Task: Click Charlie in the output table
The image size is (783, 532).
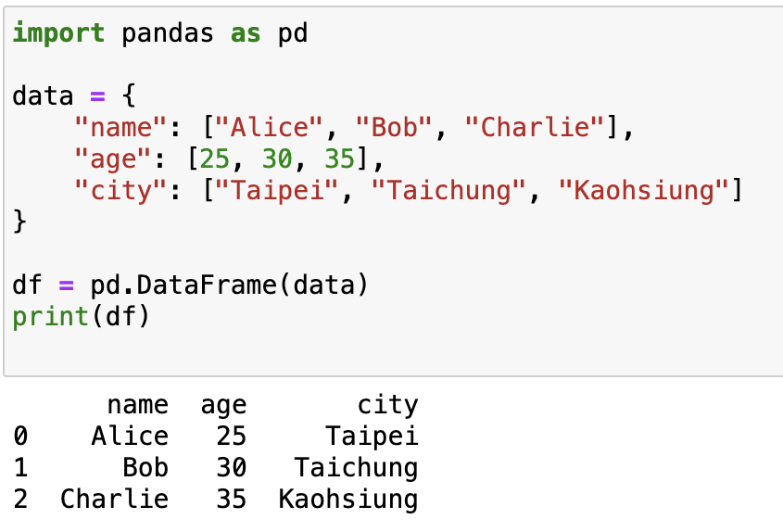Action: [x=114, y=499]
